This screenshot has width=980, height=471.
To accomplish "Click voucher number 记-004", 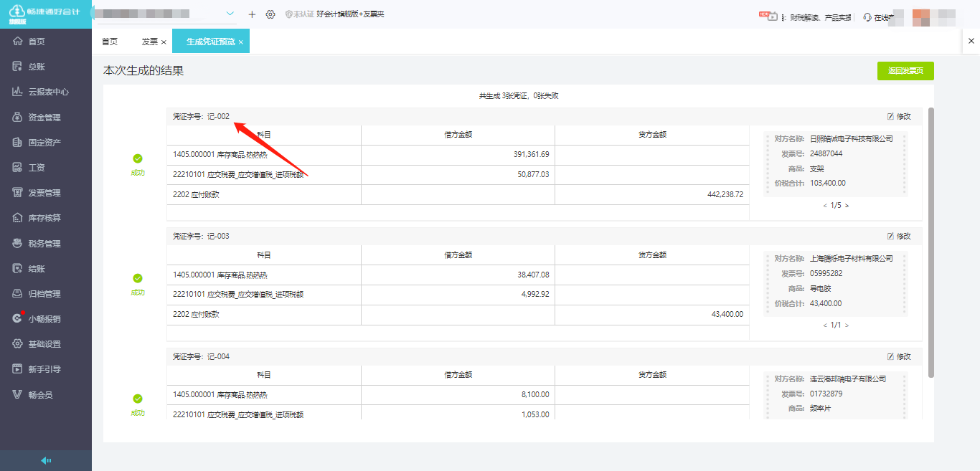I will click(218, 356).
